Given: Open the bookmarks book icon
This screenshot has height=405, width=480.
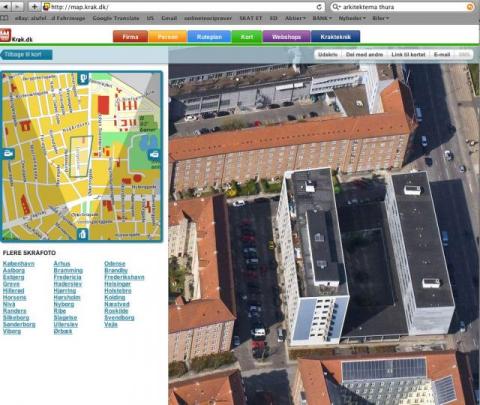Looking at the screenshot, I should click(x=4, y=18).
